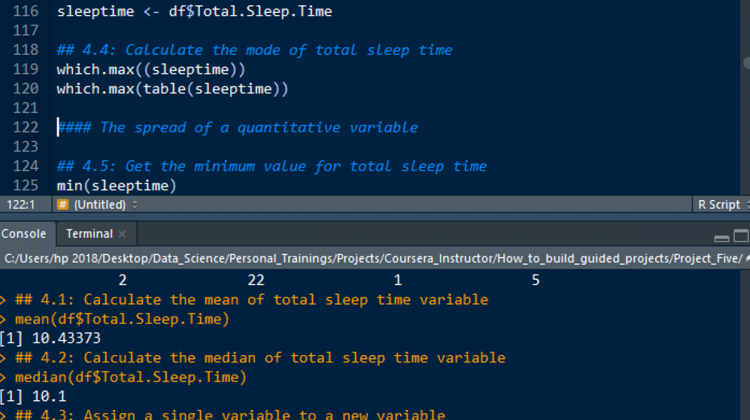750x420 pixels.
Task: Click the gutter beside line number 125
Action: pyautogui.click(x=26, y=186)
